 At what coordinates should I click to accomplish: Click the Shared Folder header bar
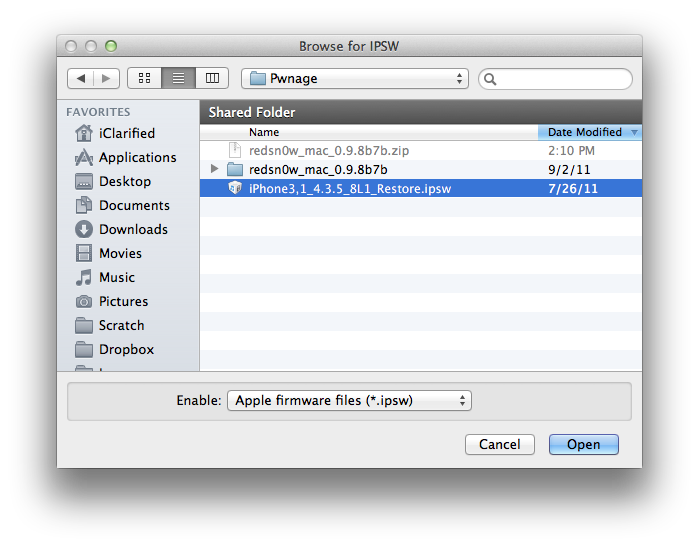[x=421, y=112]
